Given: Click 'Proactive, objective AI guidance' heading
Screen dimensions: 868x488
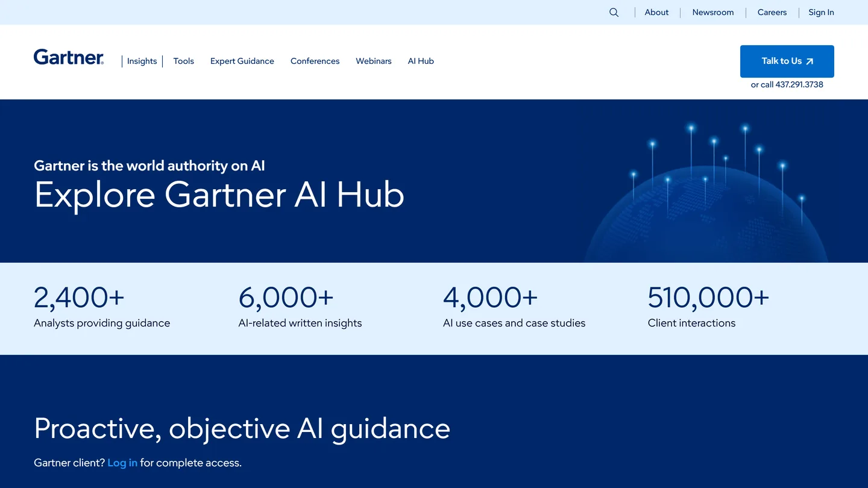Looking at the screenshot, I should (x=242, y=429).
